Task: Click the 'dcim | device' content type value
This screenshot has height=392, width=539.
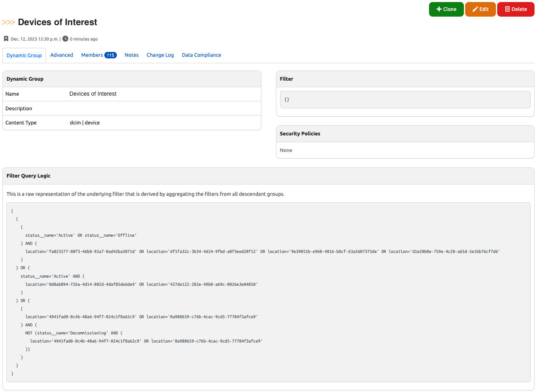Action: click(x=85, y=123)
